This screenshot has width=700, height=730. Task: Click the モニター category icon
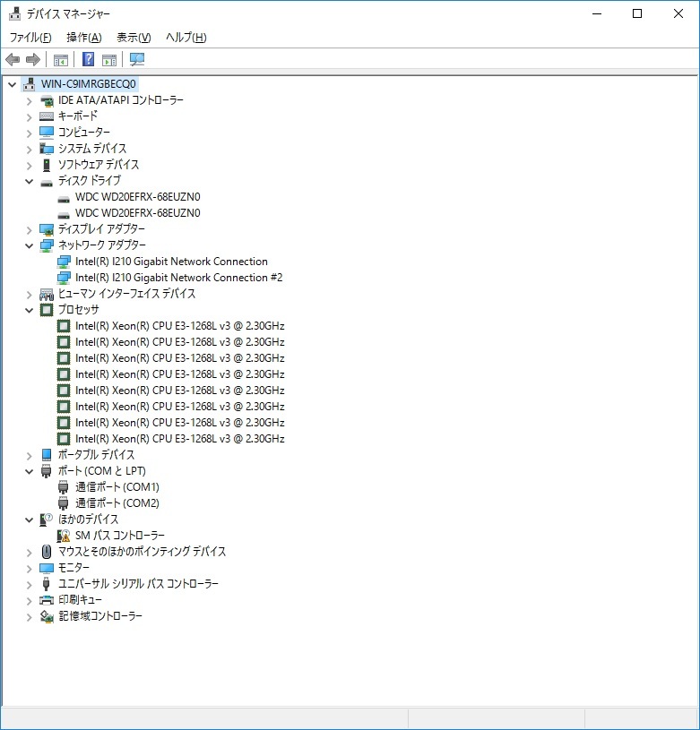tap(47, 568)
